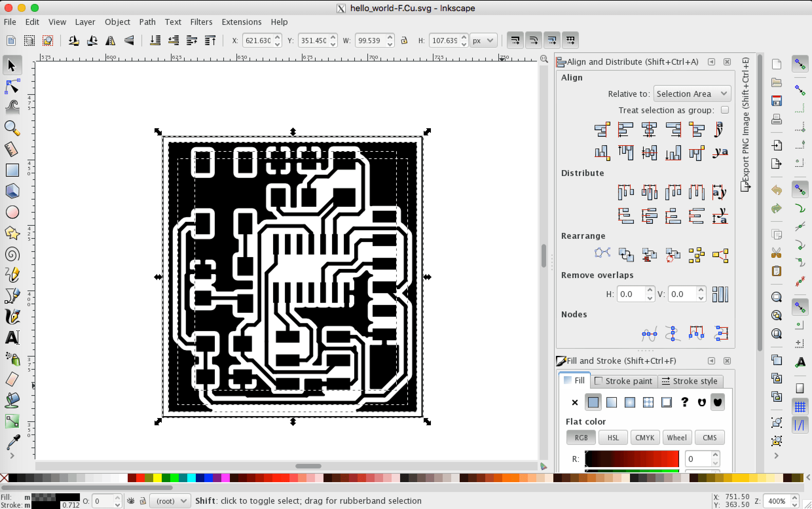The image size is (812, 509).
Task: Select the Selector arrow tool
Action: point(12,65)
